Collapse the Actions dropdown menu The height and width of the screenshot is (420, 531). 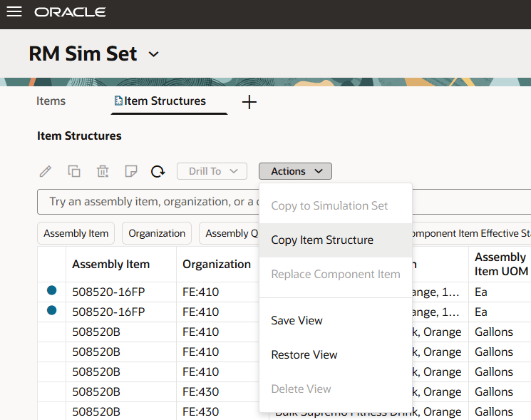point(295,171)
